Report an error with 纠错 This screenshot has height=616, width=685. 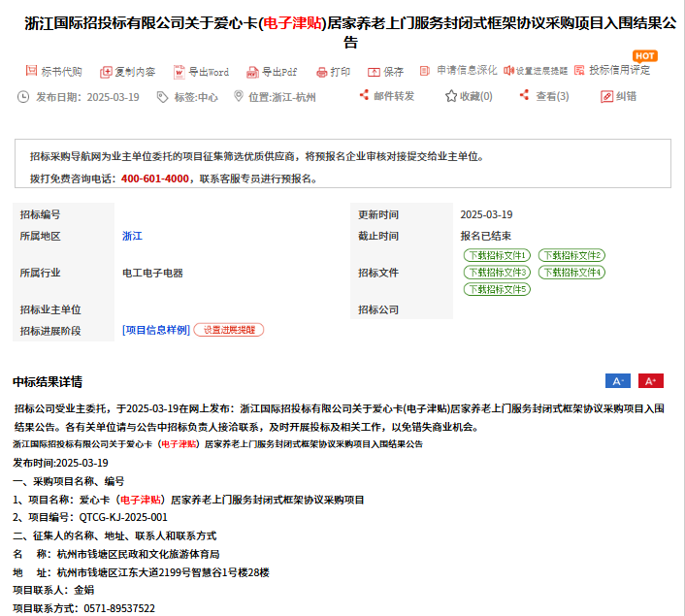tap(606, 96)
